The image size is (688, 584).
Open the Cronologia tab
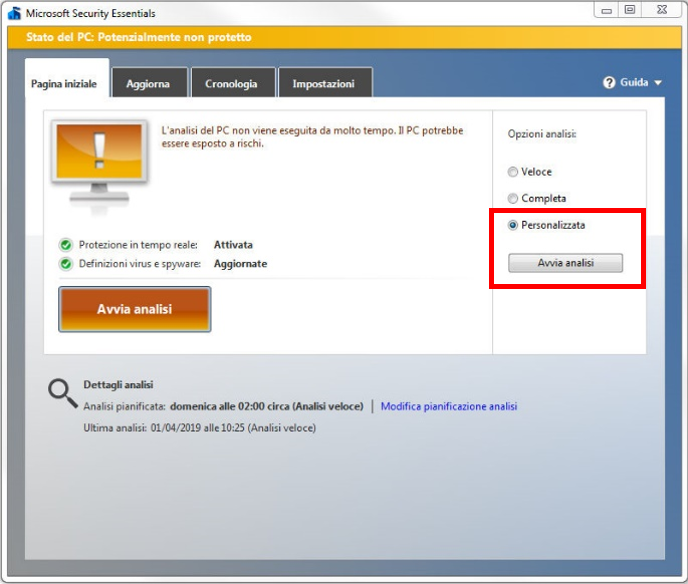(x=231, y=83)
